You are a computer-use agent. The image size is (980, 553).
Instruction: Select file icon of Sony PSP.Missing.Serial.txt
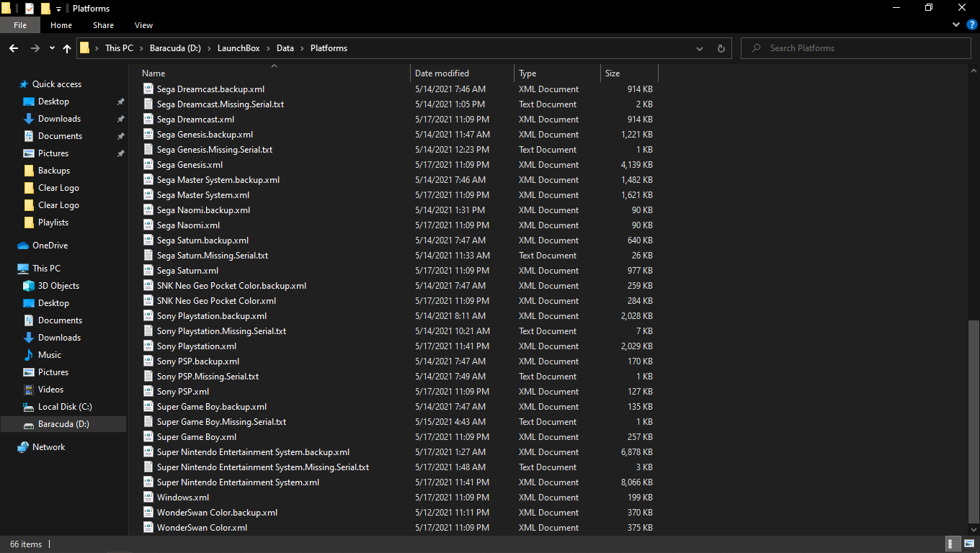tap(148, 377)
